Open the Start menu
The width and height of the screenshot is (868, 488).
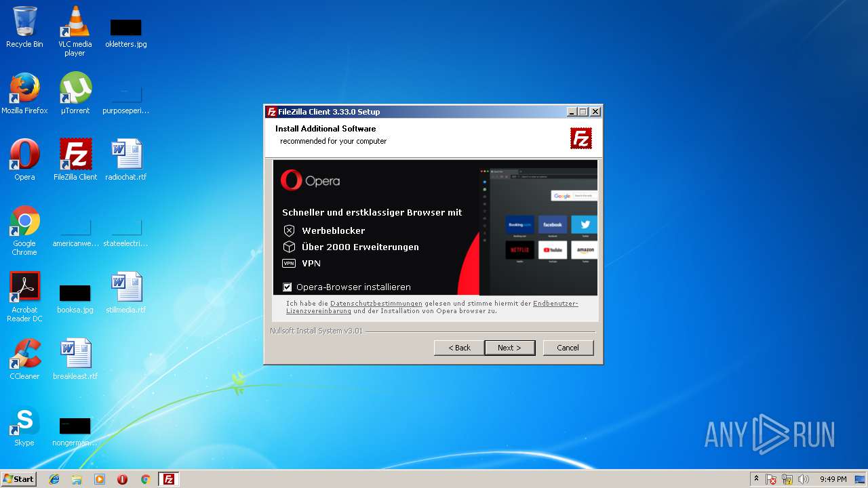click(19, 479)
